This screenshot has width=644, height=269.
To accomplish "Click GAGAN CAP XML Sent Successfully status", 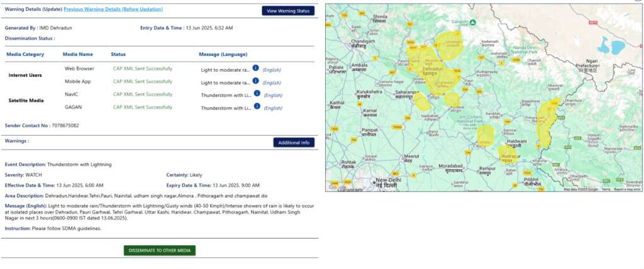I will 143,107.
